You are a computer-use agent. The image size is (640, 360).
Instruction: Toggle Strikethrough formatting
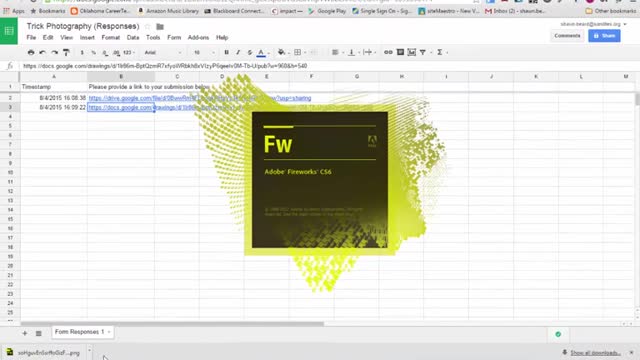[249, 52]
